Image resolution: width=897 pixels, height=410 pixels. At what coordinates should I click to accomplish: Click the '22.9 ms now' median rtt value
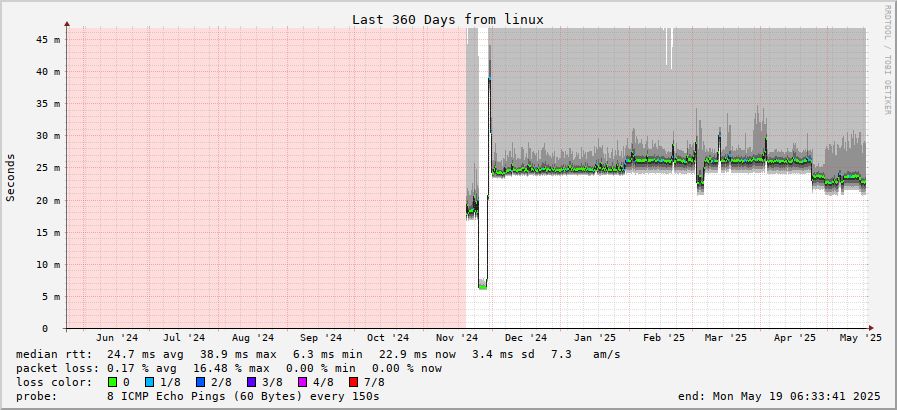[x=418, y=355]
